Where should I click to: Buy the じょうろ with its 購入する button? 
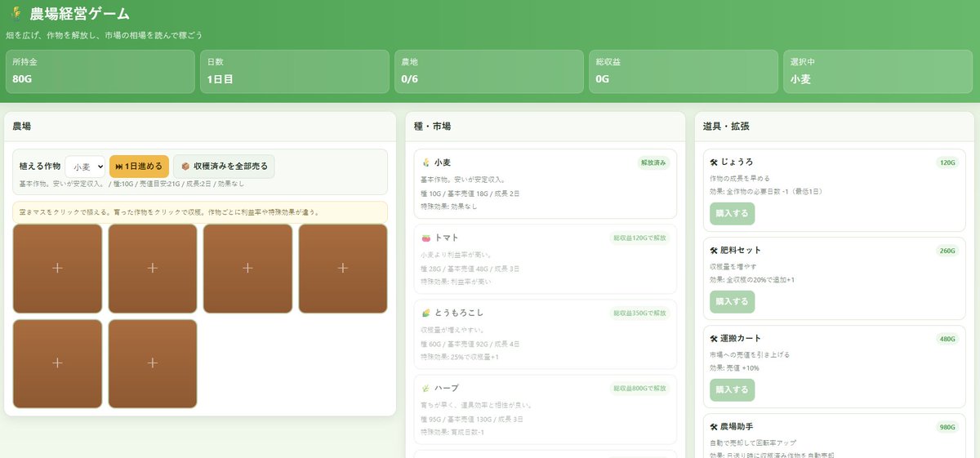pos(732,214)
